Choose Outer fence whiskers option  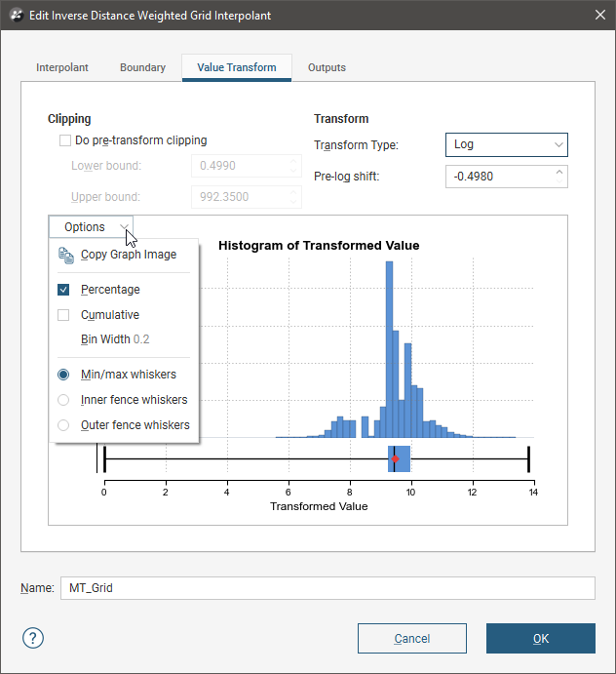click(x=63, y=425)
